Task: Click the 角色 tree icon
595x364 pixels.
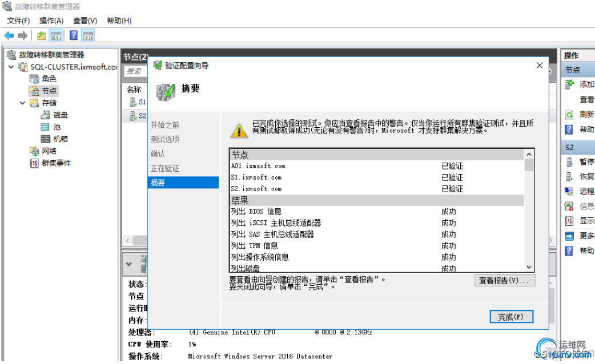Action: pos(34,79)
